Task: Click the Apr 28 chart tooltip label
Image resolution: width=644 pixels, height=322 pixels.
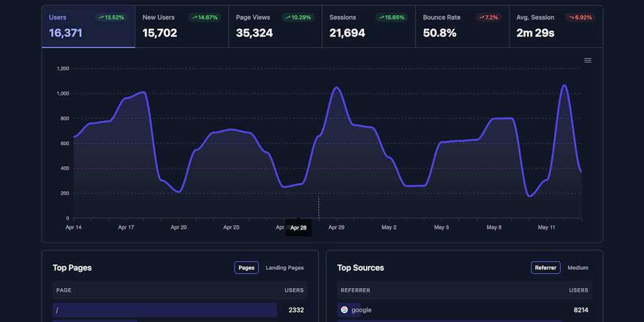Action: coord(299,228)
